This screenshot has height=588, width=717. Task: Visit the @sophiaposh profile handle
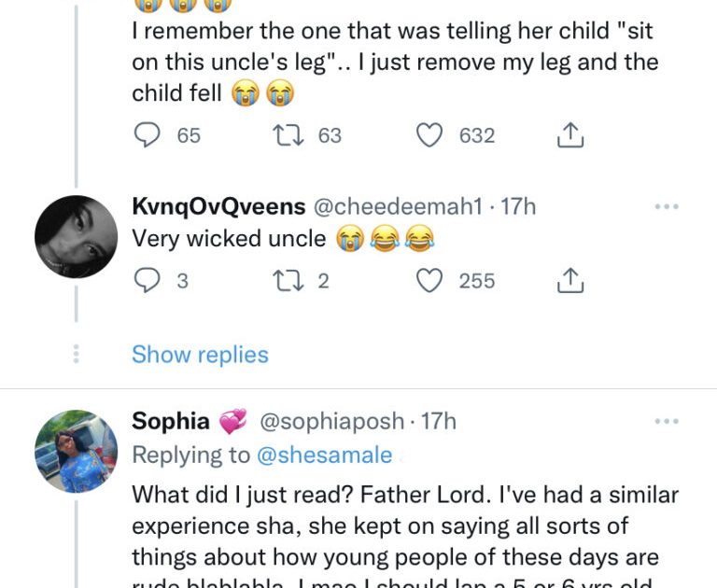(x=331, y=422)
